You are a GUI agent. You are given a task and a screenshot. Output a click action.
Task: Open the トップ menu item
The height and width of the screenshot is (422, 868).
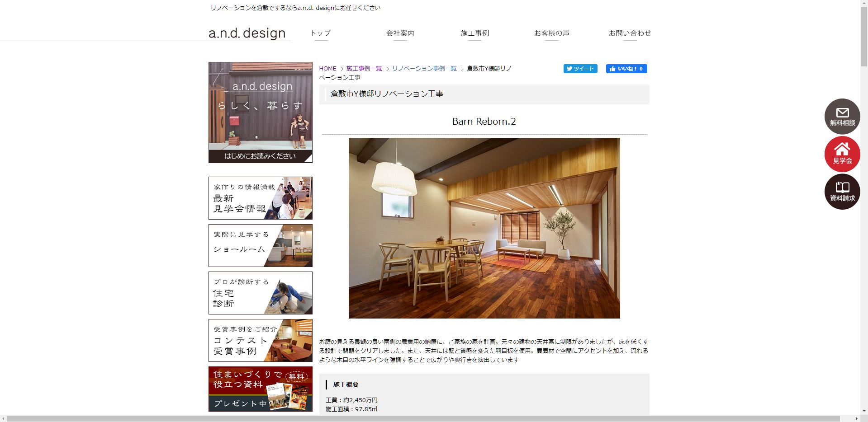(x=321, y=33)
